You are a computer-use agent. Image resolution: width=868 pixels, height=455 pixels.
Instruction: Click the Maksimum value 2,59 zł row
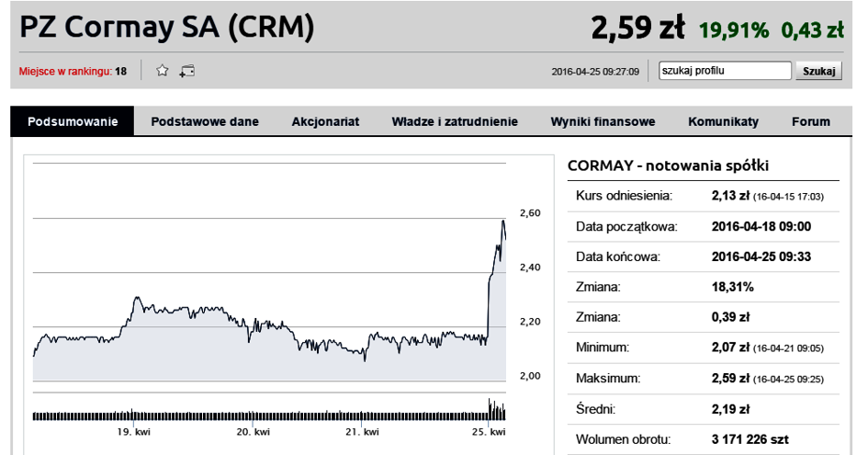[x=703, y=379]
